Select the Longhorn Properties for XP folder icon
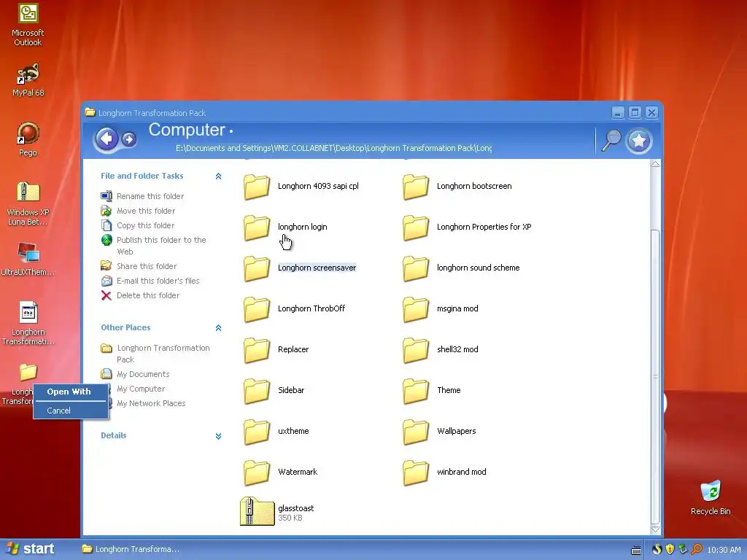This screenshot has width=747, height=560. coord(416,227)
